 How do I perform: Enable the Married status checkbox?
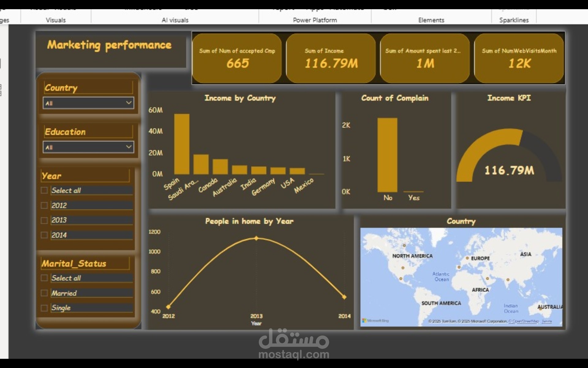click(x=44, y=293)
